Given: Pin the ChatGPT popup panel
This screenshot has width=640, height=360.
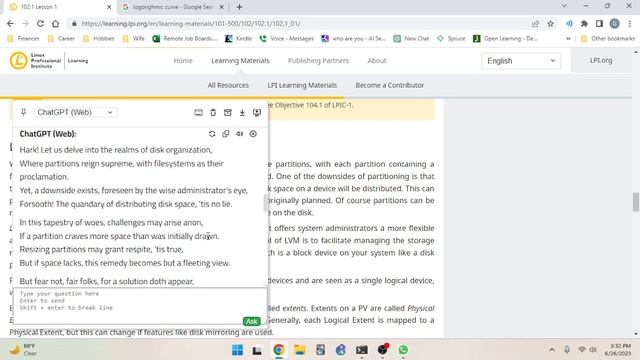Looking at the screenshot, I should (24, 112).
